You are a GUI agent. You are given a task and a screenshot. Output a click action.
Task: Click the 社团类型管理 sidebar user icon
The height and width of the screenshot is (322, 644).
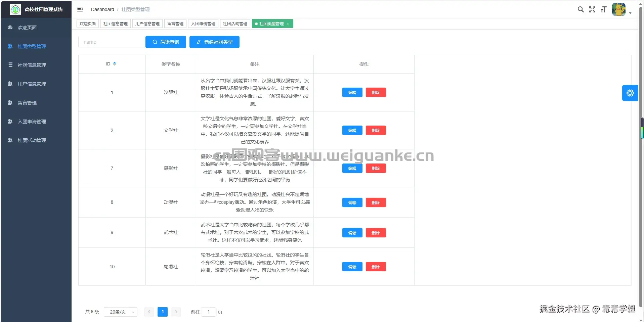coord(10,46)
